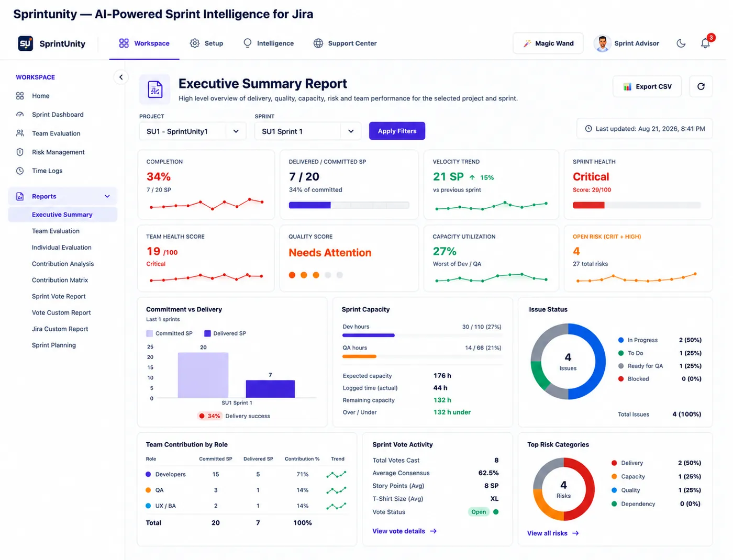This screenshot has height=560, width=733.
Task: Click the Completion 34% card value
Action: pyautogui.click(x=159, y=177)
